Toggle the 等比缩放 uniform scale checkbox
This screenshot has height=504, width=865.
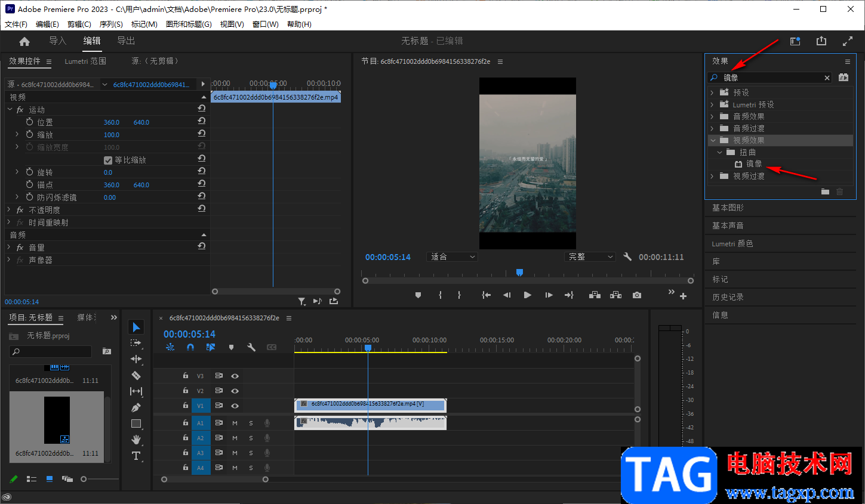(108, 160)
